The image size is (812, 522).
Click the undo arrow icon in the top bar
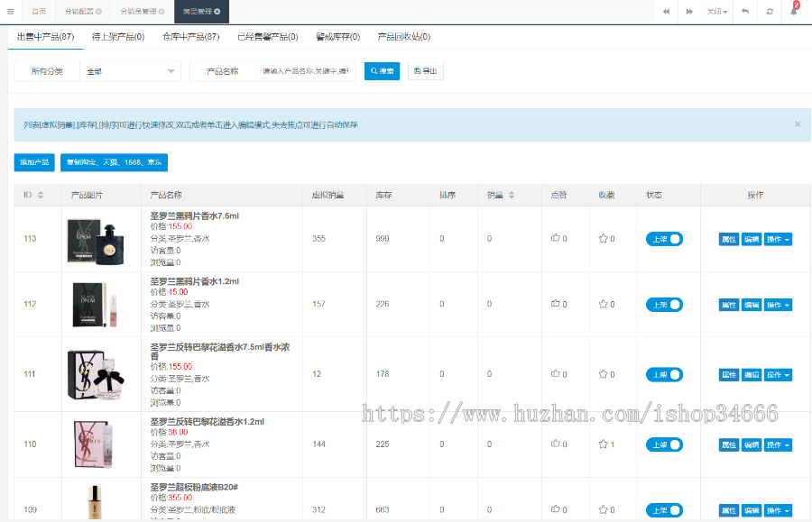(743, 9)
